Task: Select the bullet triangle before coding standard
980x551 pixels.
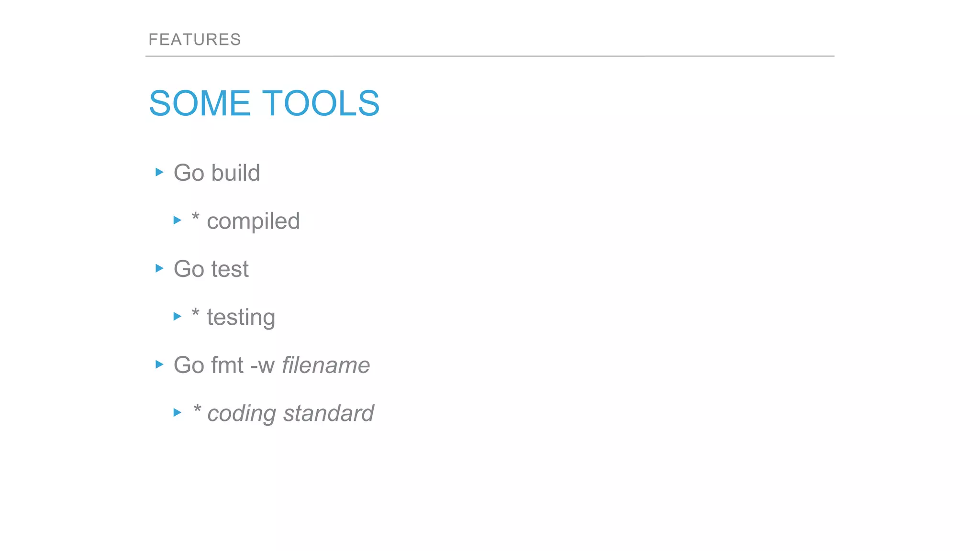Action: (x=177, y=412)
